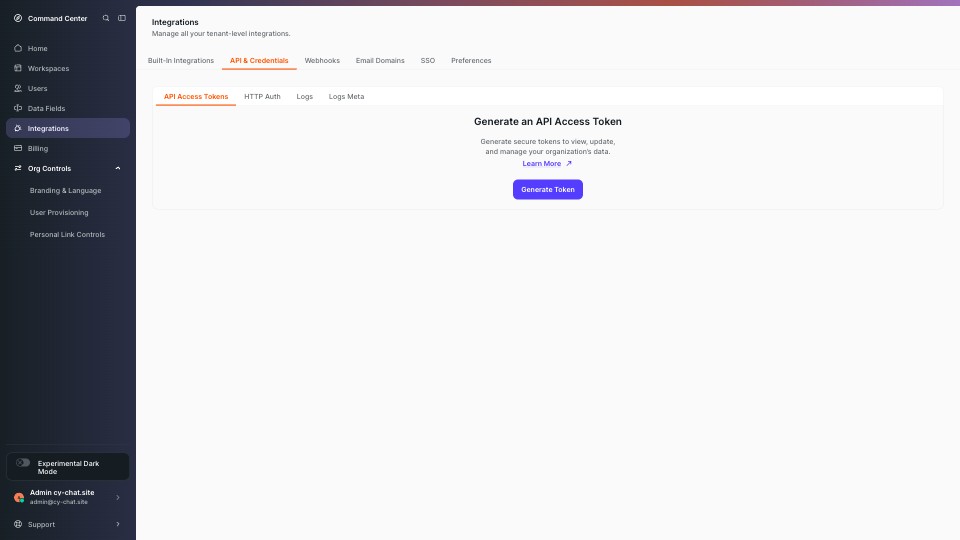This screenshot has width=960, height=540.
Task: Select the API Access Tokens sub-tab
Action: tap(196, 97)
